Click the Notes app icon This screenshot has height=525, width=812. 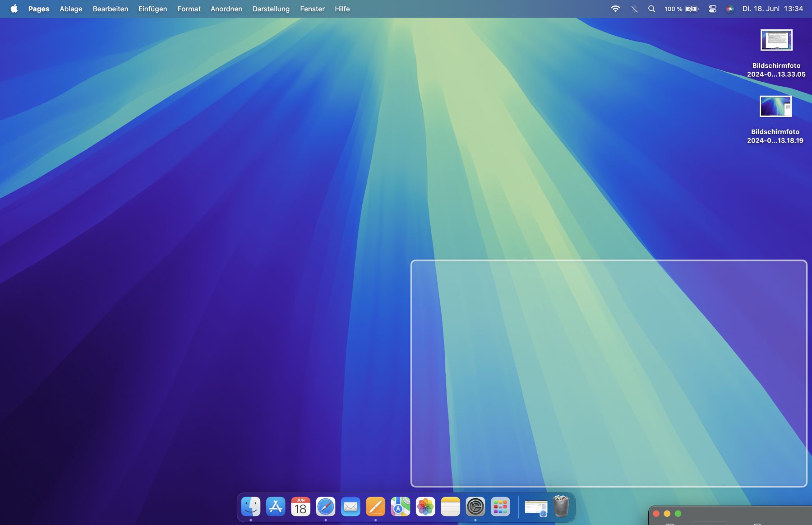tap(450, 507)
